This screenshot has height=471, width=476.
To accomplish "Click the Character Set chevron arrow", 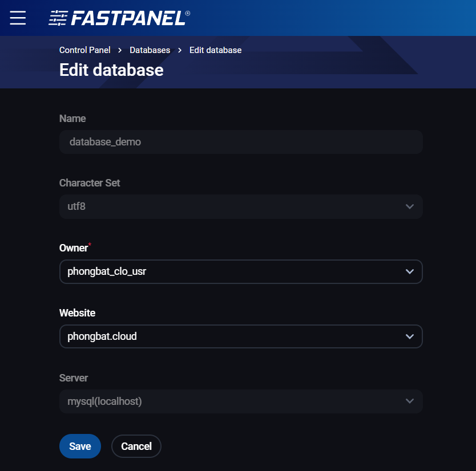I will [x=409, y=206].
